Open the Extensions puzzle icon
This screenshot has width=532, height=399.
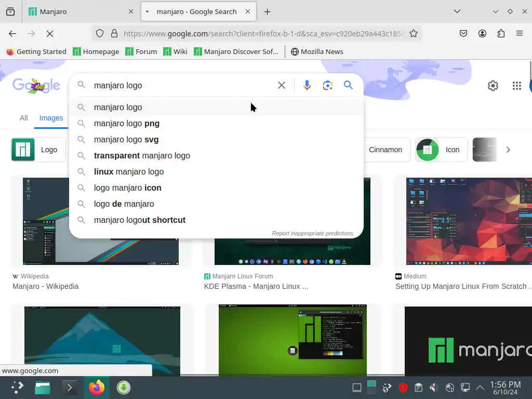(501, 33)
